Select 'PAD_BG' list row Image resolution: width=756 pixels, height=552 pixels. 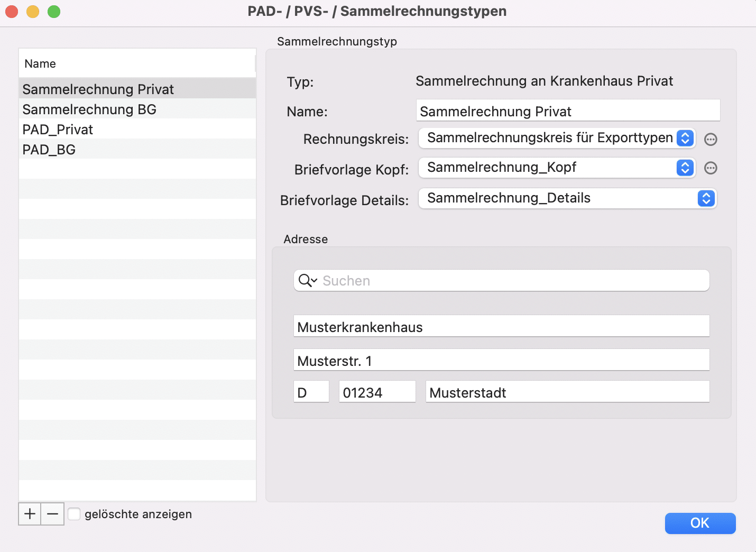click(x=137, y=149)
